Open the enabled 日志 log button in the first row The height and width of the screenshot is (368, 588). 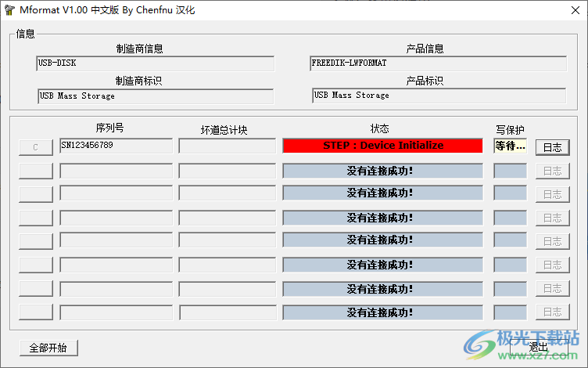(553, 147)
